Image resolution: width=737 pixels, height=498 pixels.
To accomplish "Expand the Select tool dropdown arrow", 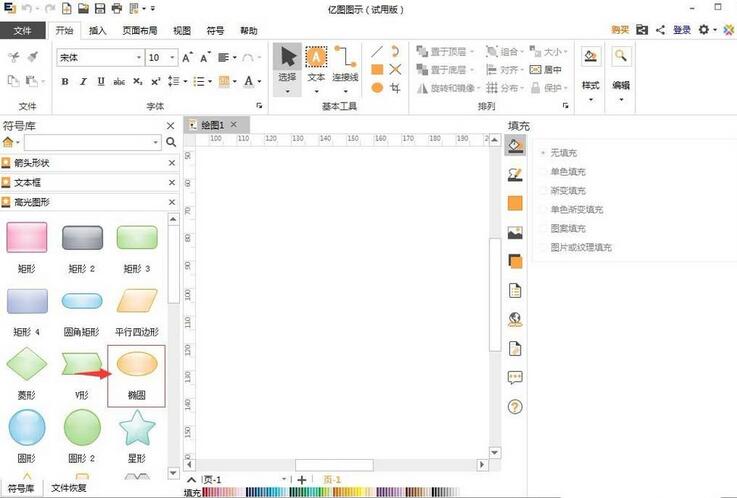I will (x=287, y=91).
